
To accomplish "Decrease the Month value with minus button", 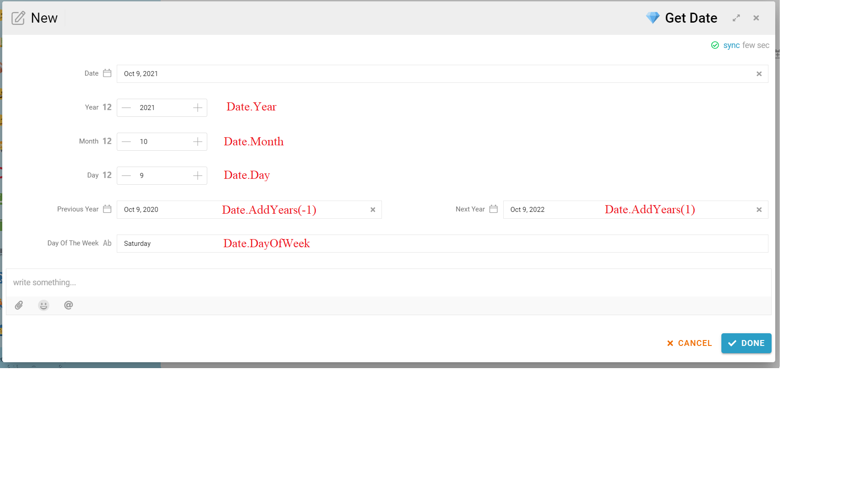I will (x=126, y=142).
